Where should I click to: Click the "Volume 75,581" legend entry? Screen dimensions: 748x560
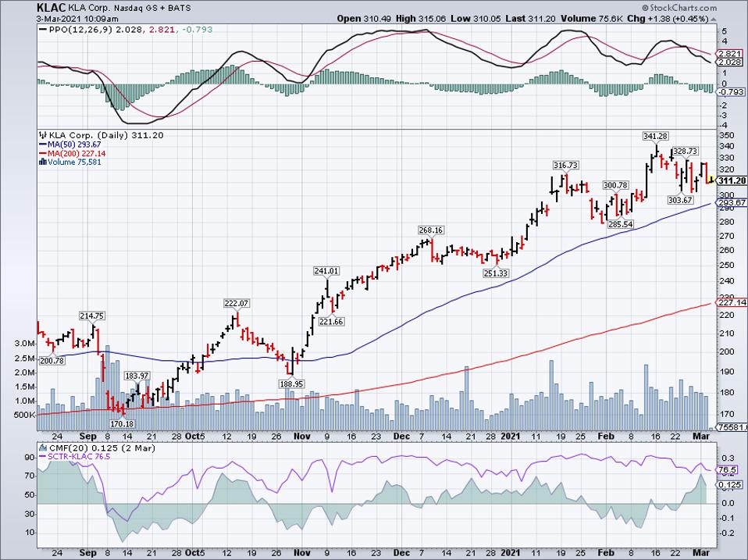click(74, 162)
